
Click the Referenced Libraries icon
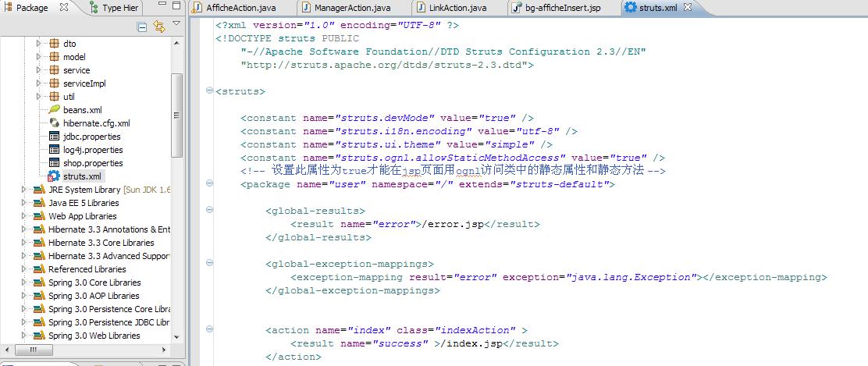click(39, 269)
